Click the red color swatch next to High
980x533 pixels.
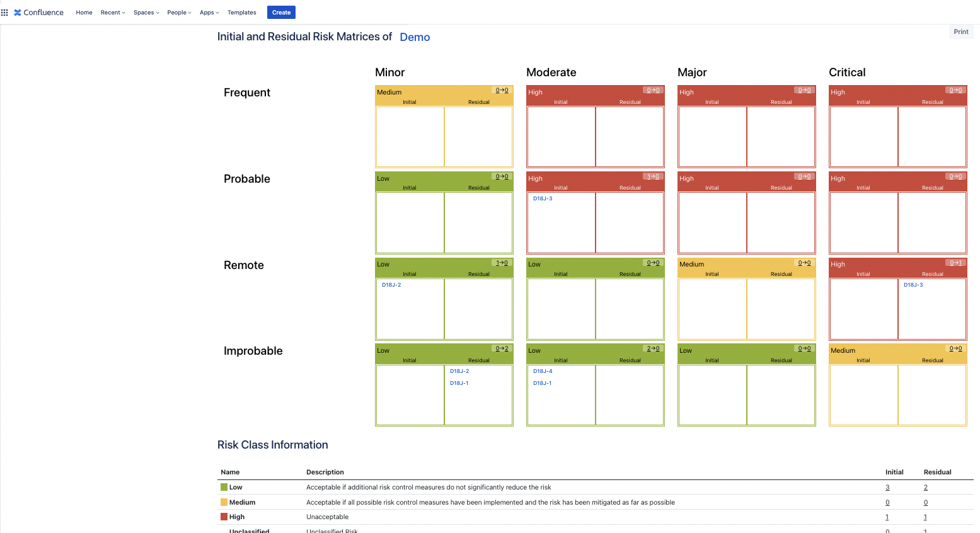(224, 517)
